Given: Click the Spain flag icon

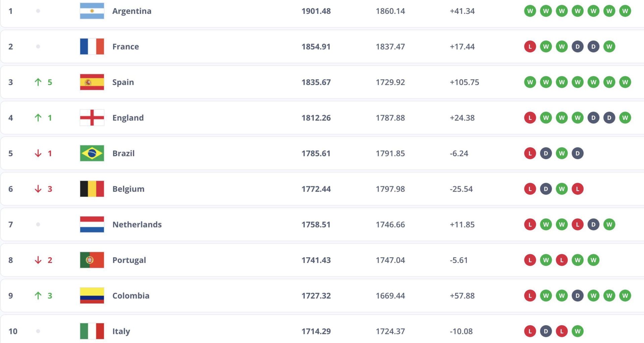Looking at the screenshot, I should point(92,82).
